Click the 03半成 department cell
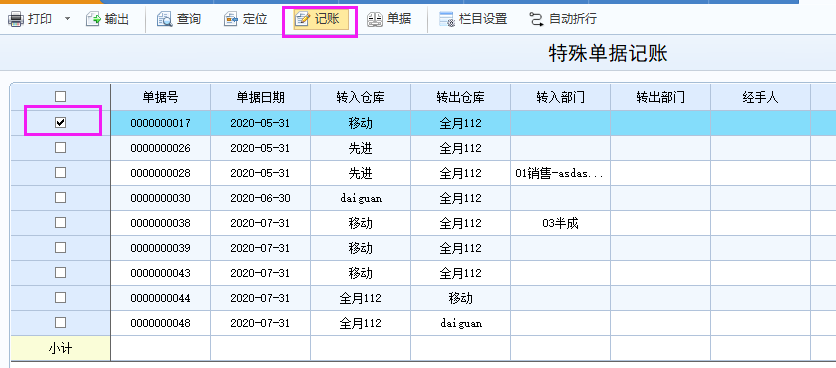This screenshot has height=368, width=836. pos(560,223)
